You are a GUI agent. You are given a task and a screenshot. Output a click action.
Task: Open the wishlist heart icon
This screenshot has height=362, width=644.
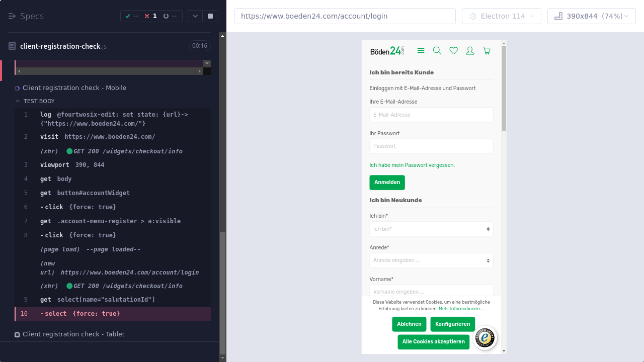453,51
